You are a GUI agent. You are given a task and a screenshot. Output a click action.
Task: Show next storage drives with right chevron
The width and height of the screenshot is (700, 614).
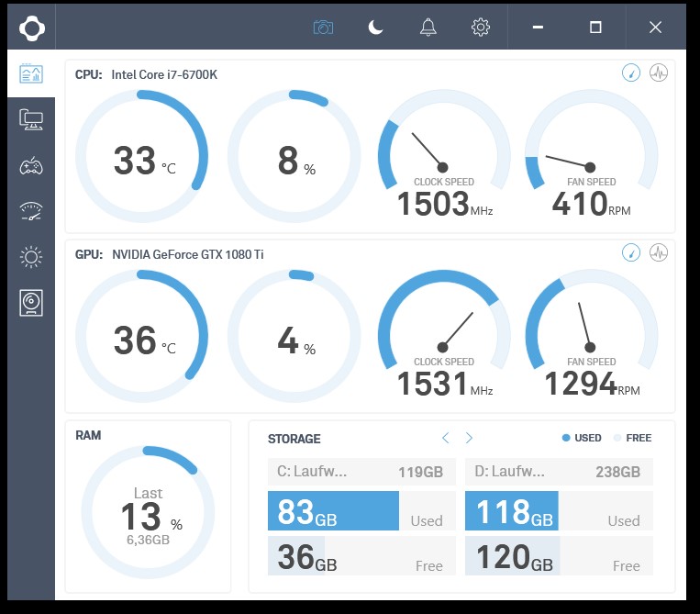(x=469, y=438)
